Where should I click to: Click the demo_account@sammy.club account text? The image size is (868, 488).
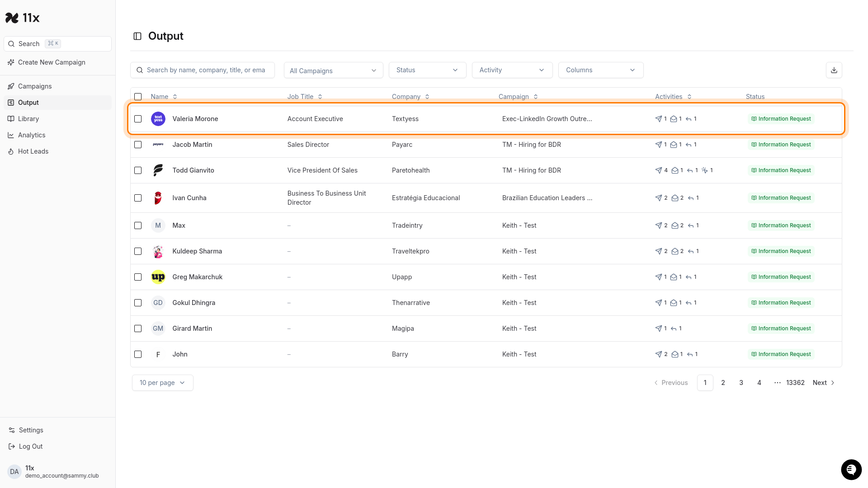pos(62,476)
